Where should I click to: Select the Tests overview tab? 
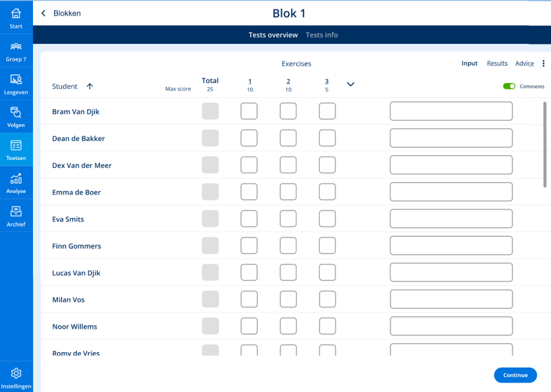click(x=273, y=35)
